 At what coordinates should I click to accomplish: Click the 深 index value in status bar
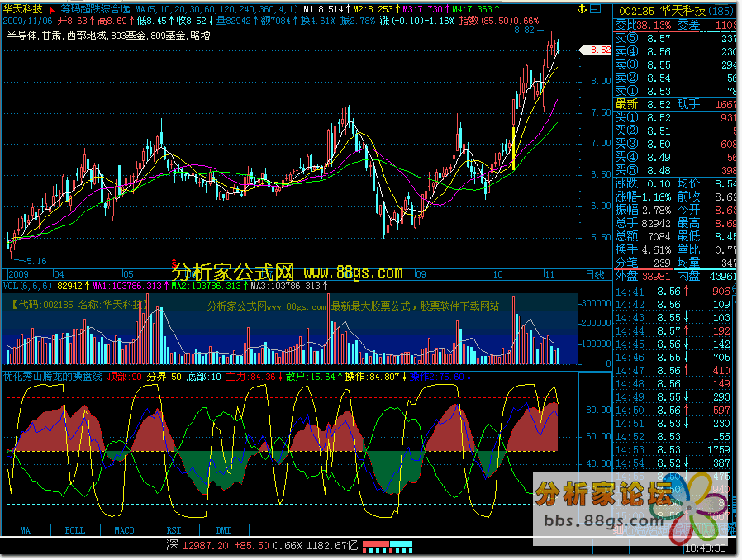(x=196, y=546)
